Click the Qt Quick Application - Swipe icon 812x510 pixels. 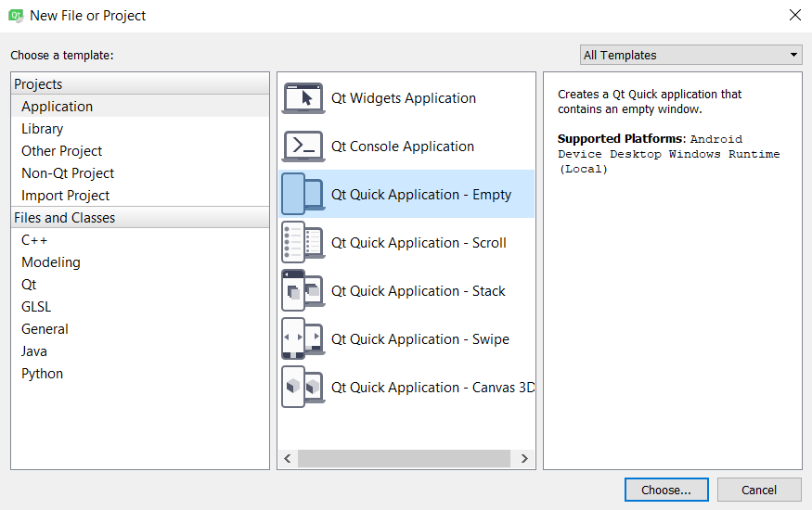coord(303,338)
